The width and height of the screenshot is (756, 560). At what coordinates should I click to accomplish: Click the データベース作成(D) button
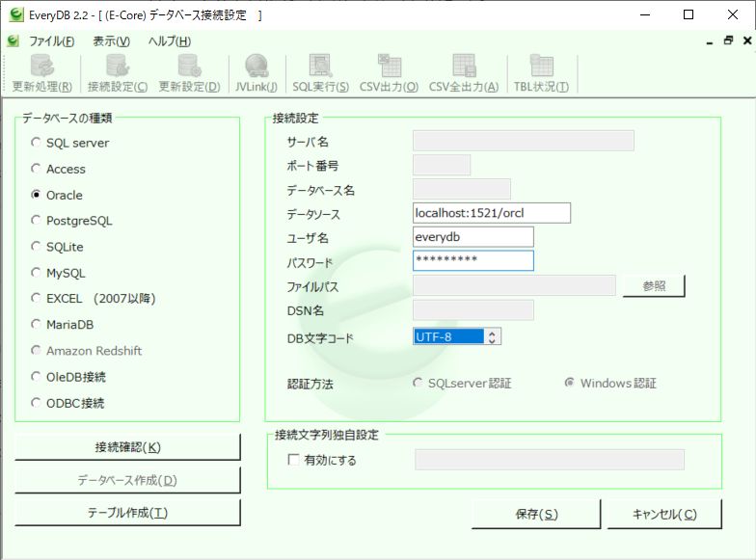pos(127,480)
